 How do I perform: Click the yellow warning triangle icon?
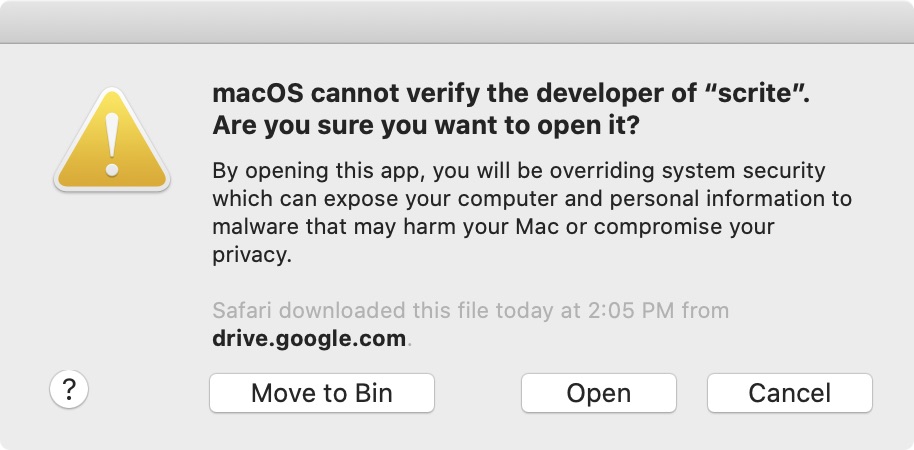[112, 140]
